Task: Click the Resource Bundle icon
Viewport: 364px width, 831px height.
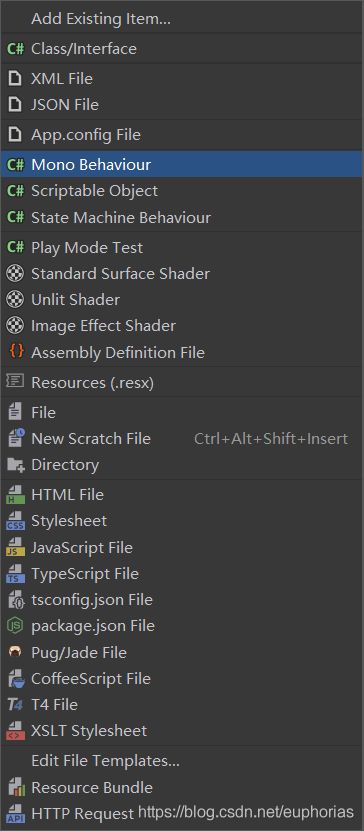Action: click(16, 788)
